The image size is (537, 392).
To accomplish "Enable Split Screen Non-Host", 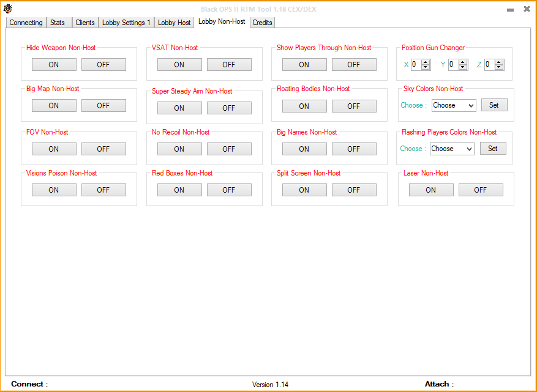I will coord(304,190).
